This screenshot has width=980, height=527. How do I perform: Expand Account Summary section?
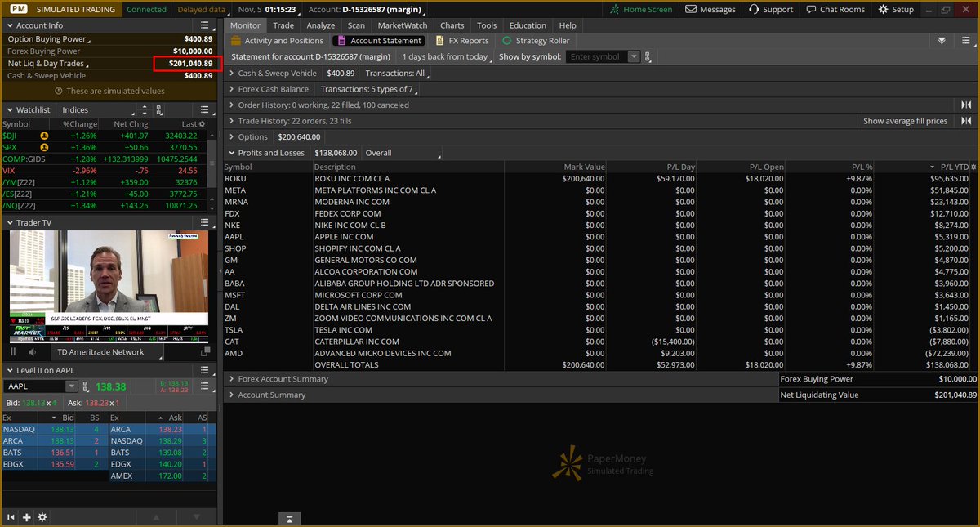[231, 395]
